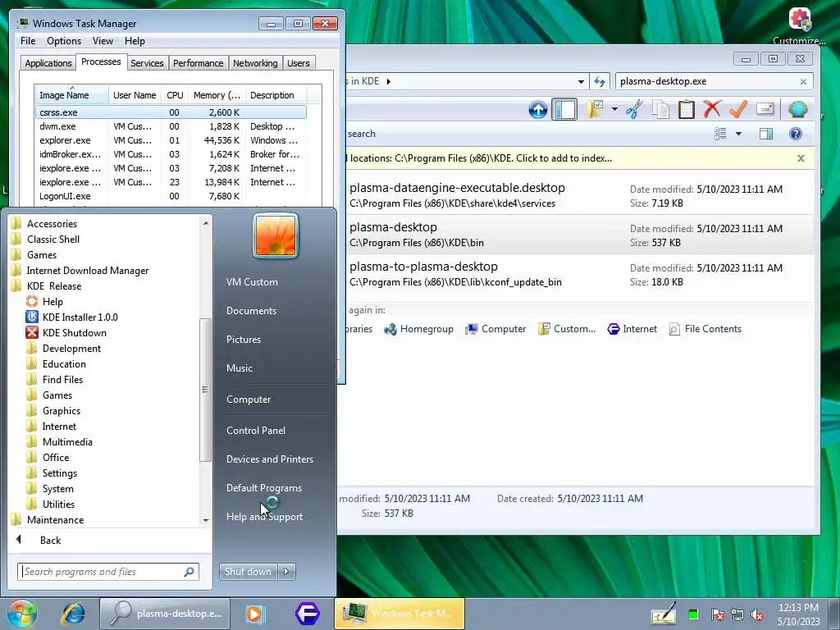Click the Explorer refresh arrows button

coord(600,81)
